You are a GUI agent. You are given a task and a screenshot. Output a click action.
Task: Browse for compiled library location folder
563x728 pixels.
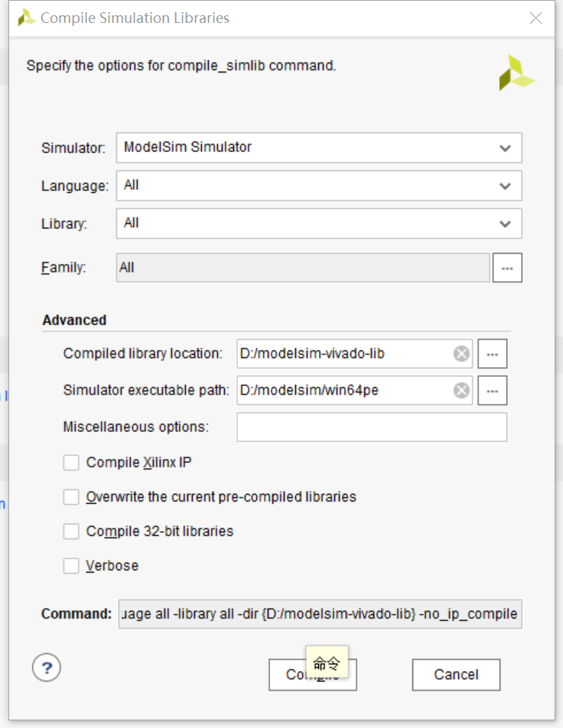493,354
